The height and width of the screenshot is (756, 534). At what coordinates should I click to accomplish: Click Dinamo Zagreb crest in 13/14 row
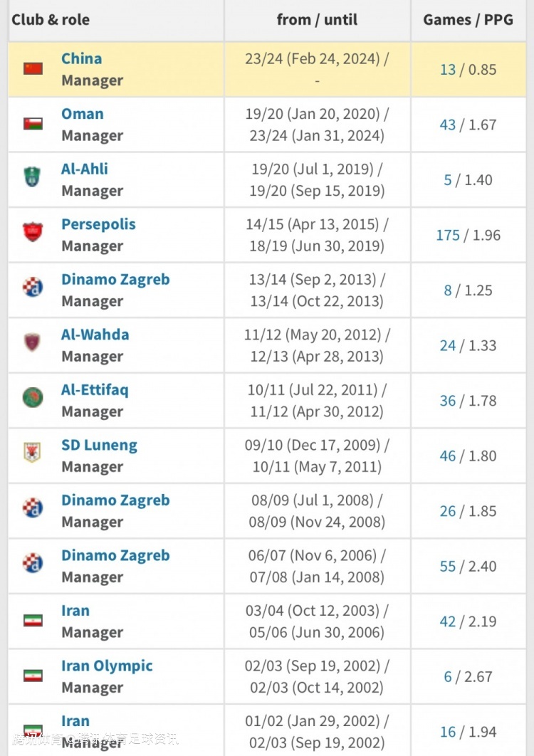33,287
